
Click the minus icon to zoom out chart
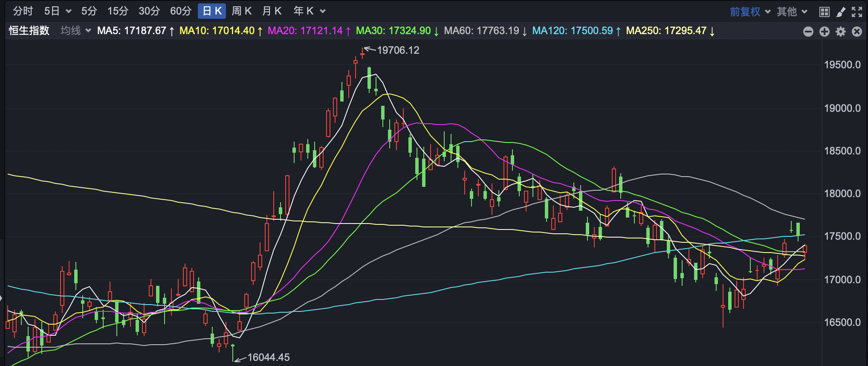click(808, 31)
